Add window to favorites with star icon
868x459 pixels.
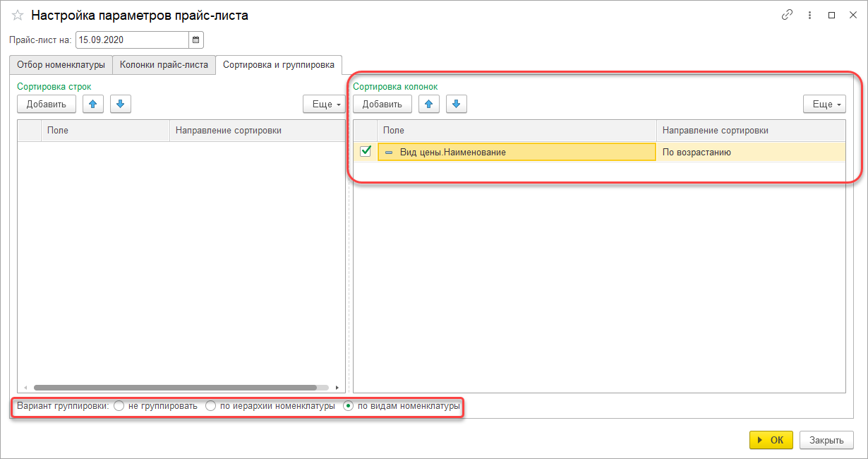(x=18, y=15)
